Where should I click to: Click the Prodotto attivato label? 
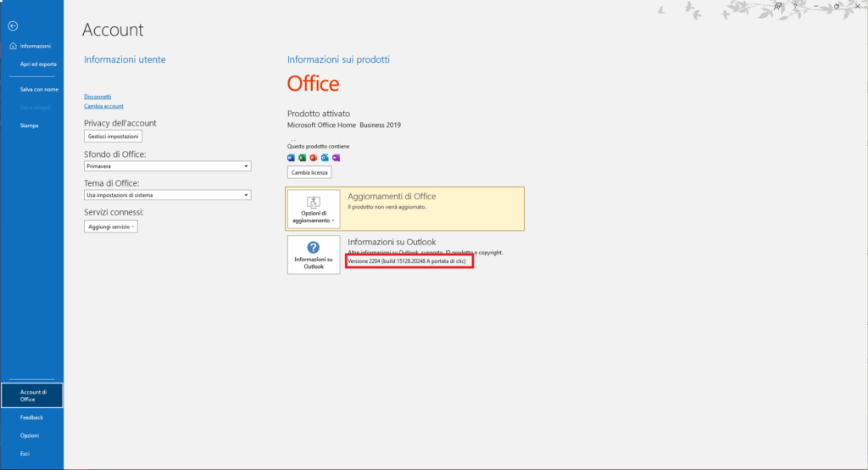pos(319,114)
